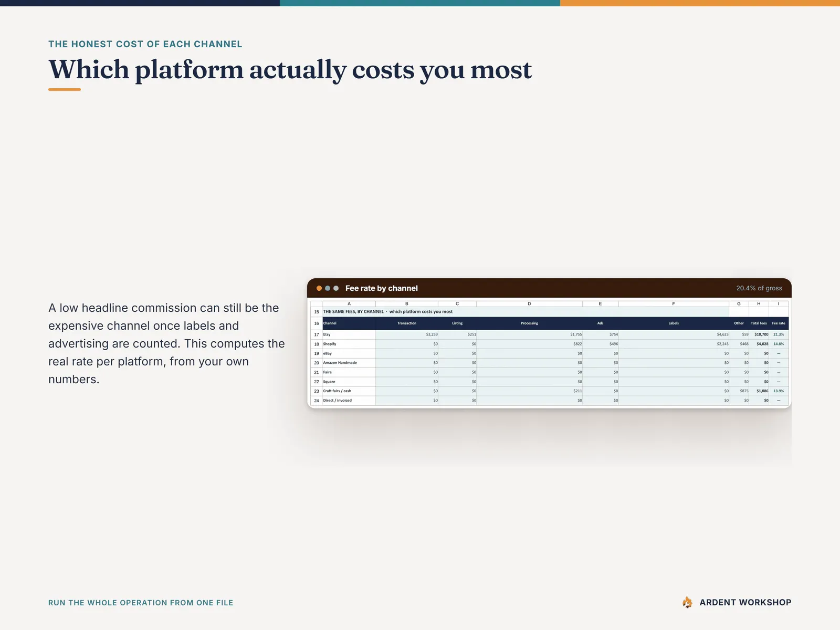Screen dimensions: 840x630
Task: Select the Etsy channel cell
Action: click(x=349, y=334)
